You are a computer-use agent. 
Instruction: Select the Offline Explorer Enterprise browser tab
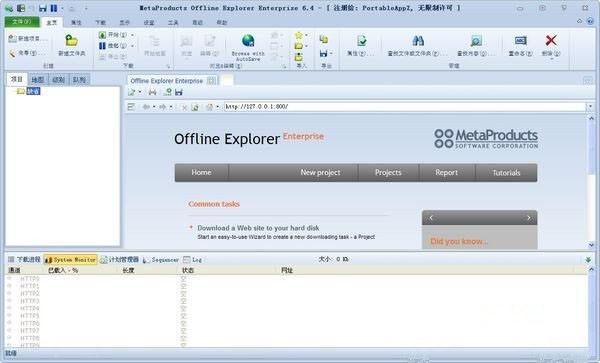(x=172, y=81)
